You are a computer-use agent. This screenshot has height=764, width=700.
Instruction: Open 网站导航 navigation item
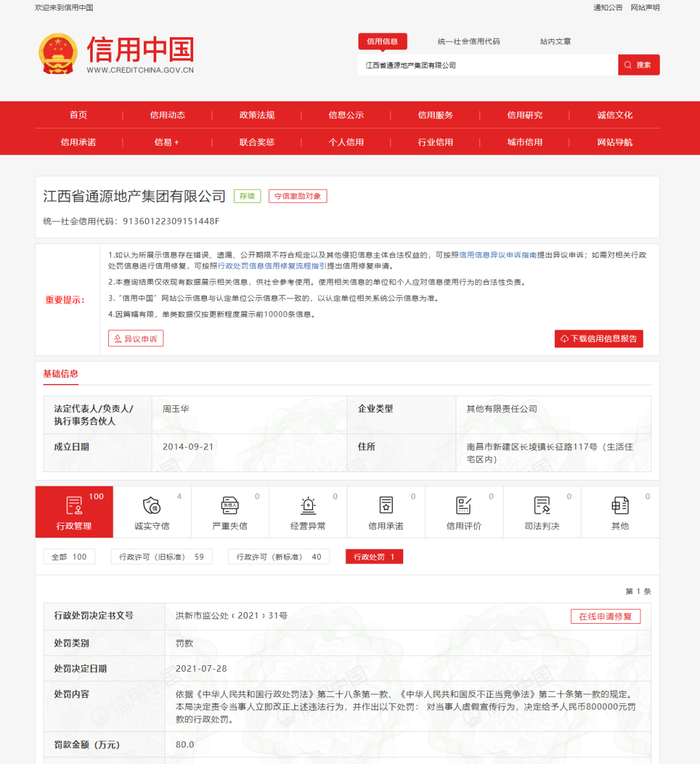(x=615, y=142)
